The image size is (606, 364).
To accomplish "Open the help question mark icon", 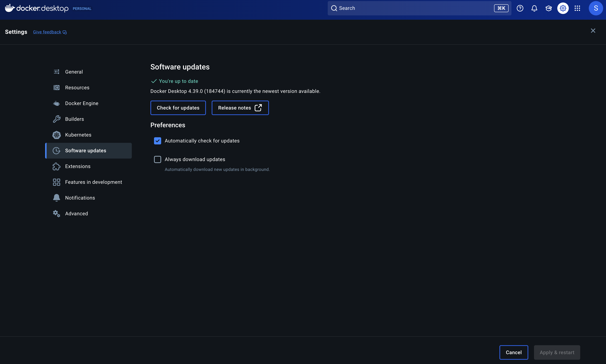I will 520,8.
